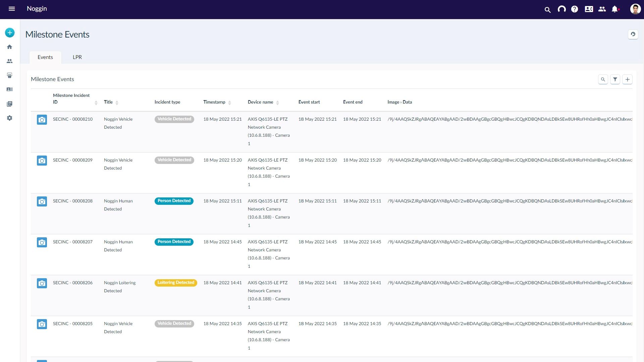Add a new Milestone Event with plus

coord(627,79)
